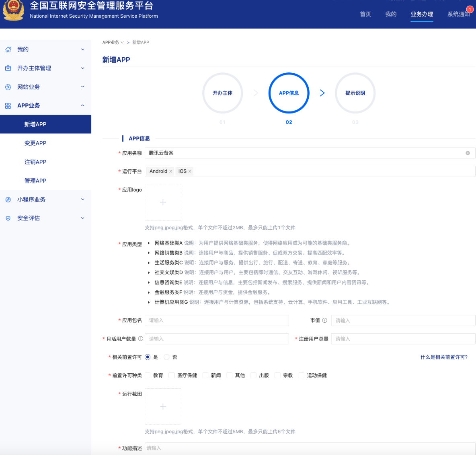This screenshot has width=476, height=455.
Task: Click the 应用包名 input field
Action: (217, 321)
